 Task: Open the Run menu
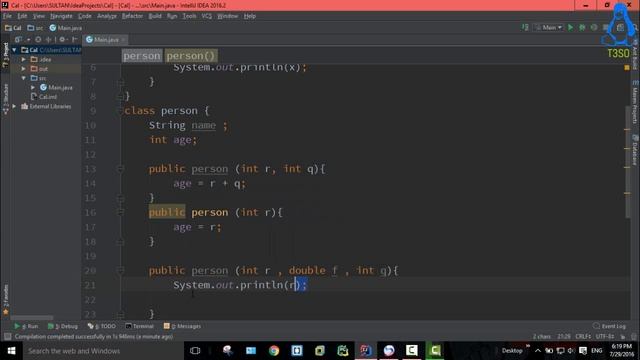click(172, 16)
